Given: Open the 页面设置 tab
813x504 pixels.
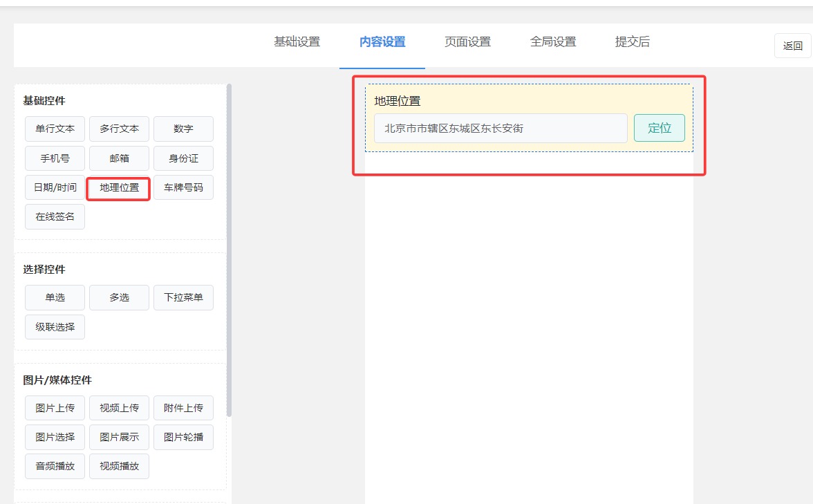Looking at the screenshot, I should tap(467, 41).
